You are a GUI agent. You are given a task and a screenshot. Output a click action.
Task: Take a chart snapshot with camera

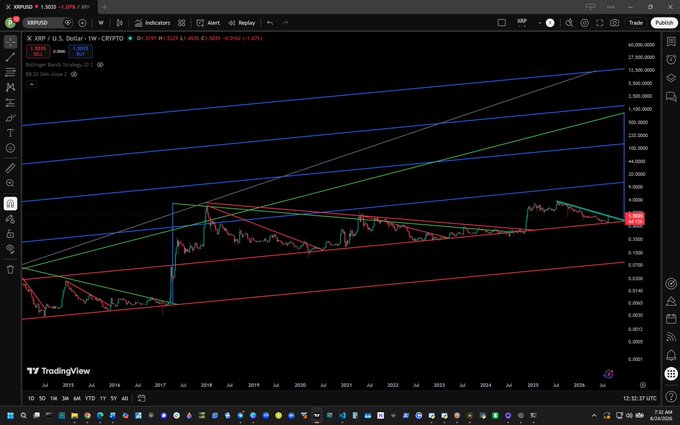(615, 23)
